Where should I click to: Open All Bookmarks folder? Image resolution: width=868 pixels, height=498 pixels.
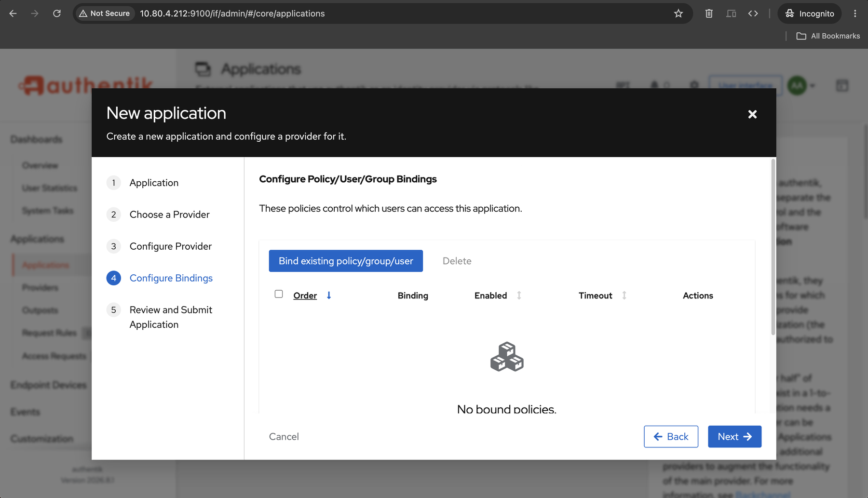tap(828, 36)
